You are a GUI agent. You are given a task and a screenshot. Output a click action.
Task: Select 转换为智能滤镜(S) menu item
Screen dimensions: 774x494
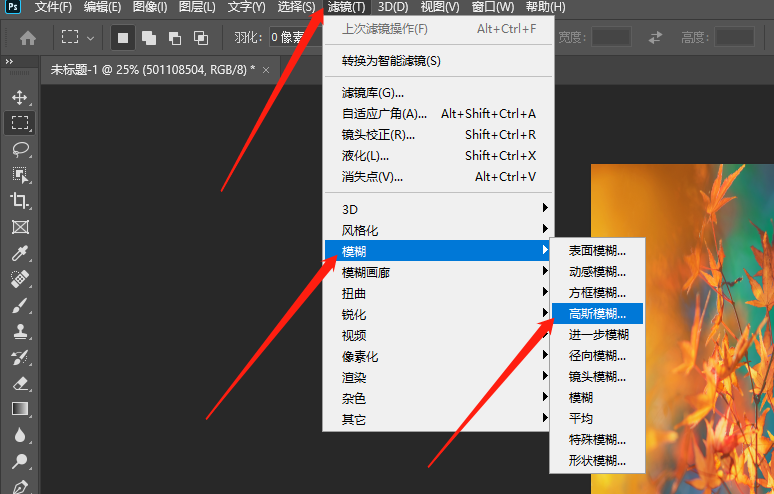(438, 61)
